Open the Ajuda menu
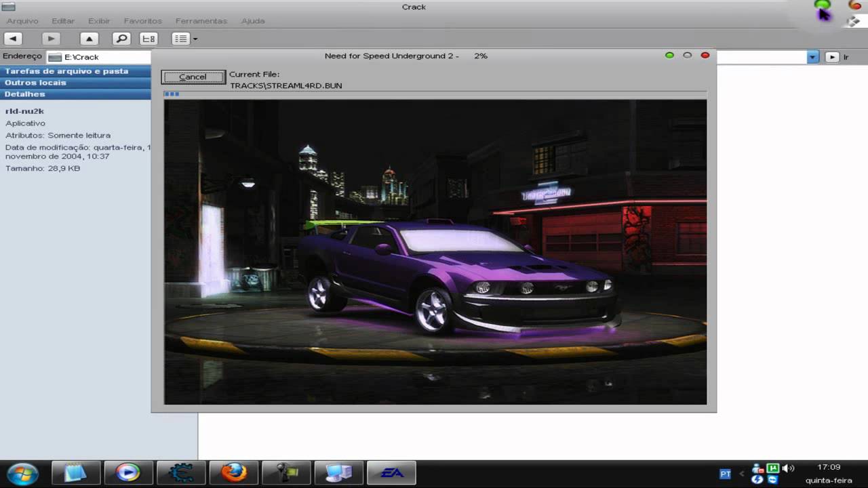This screenshot has width=868, height=488. pos(253,21)
